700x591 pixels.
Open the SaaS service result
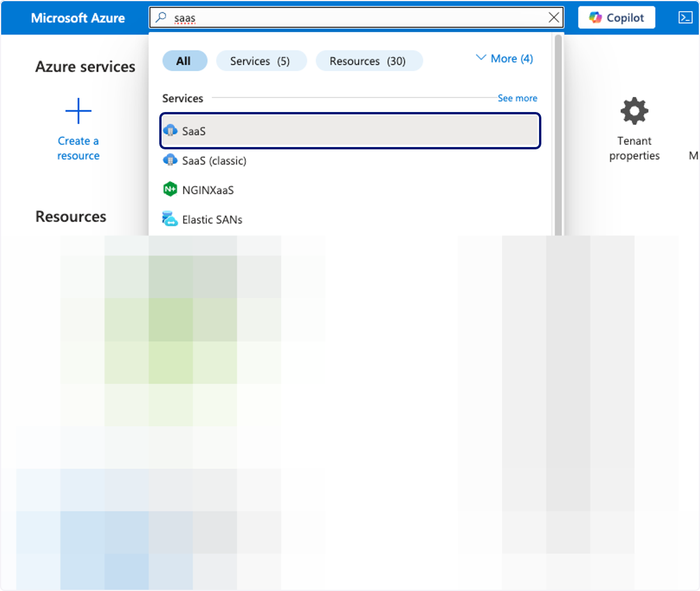(x=350, y=131)
